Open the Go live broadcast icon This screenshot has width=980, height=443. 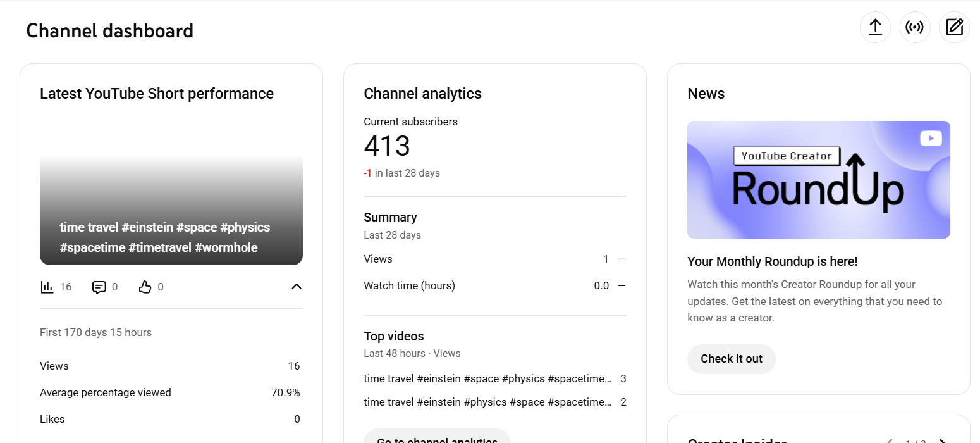(914, 28)
